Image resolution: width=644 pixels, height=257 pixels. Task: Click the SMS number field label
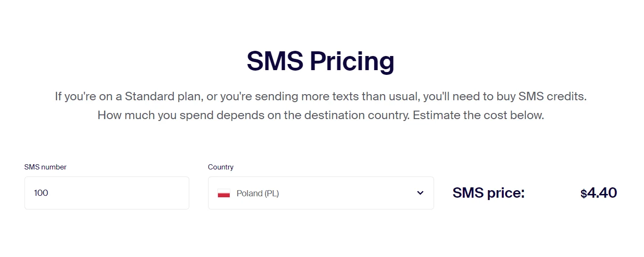click(45, 167)
